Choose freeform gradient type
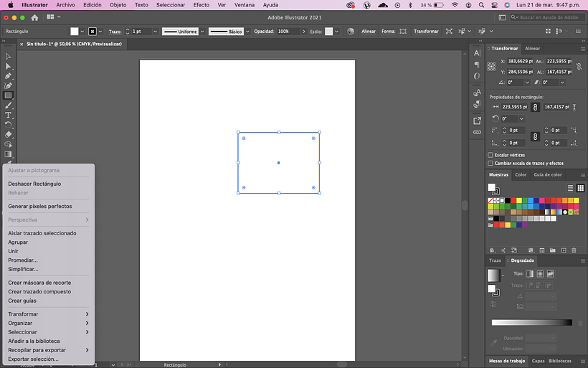588x368 pixels. click(550, 274)
